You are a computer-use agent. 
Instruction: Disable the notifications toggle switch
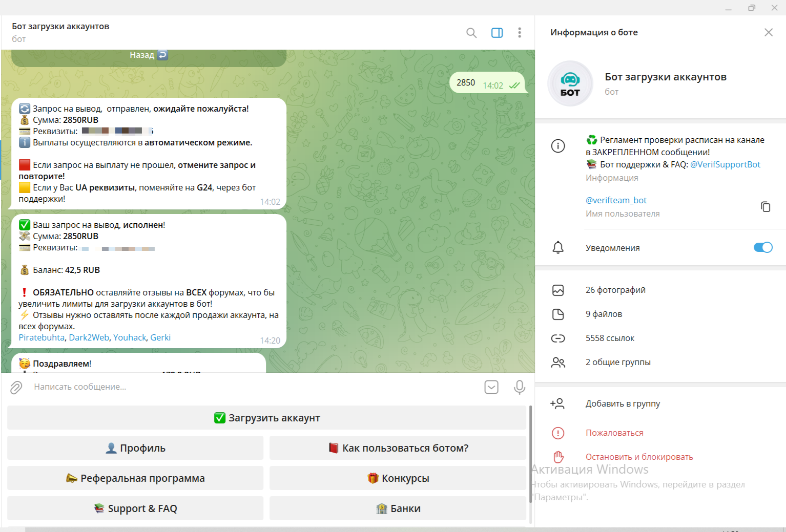point(762,247)
